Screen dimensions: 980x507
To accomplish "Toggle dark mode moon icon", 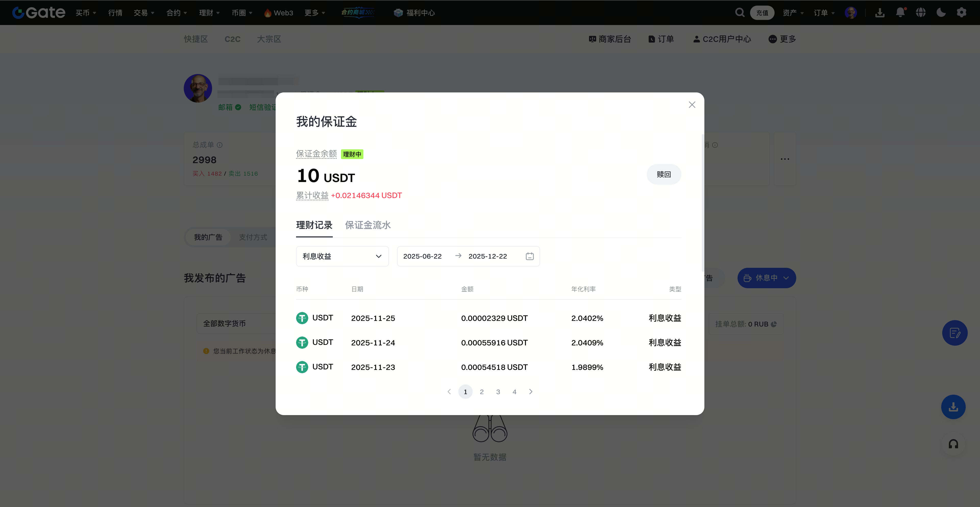I will (x=941, y=13).
